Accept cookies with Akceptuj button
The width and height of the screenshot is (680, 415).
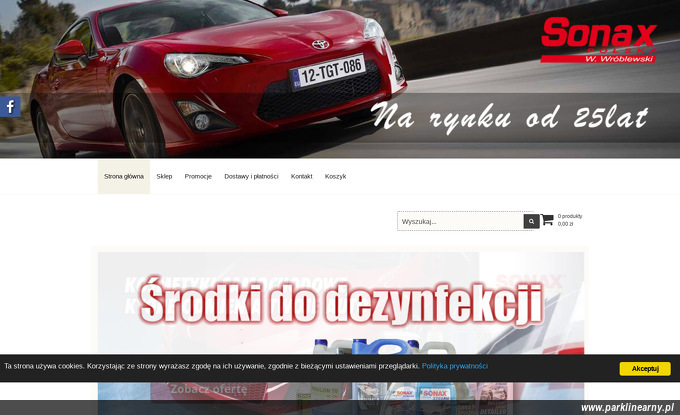tap(645, 369)
